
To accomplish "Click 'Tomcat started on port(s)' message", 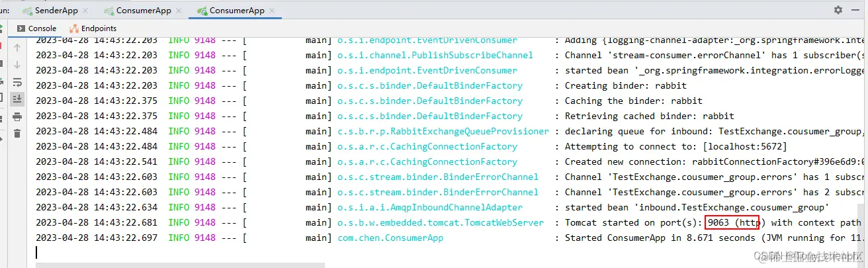I will point(713,222).
